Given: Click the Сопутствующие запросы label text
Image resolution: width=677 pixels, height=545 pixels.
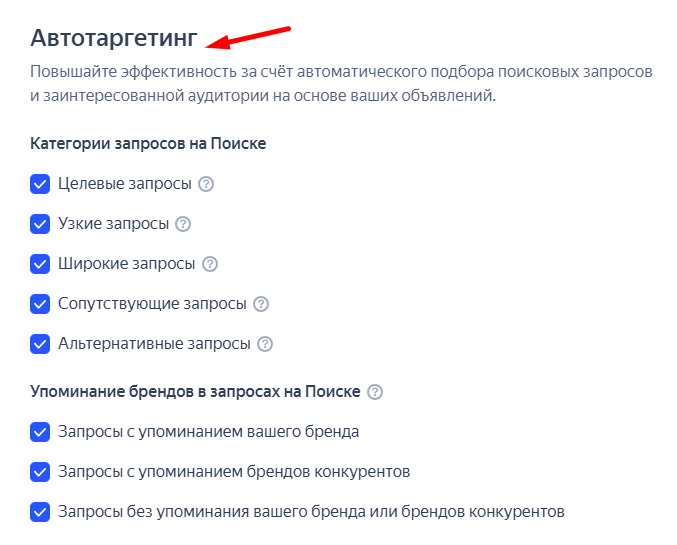Looking at the screenshot, I should [151, 304].
